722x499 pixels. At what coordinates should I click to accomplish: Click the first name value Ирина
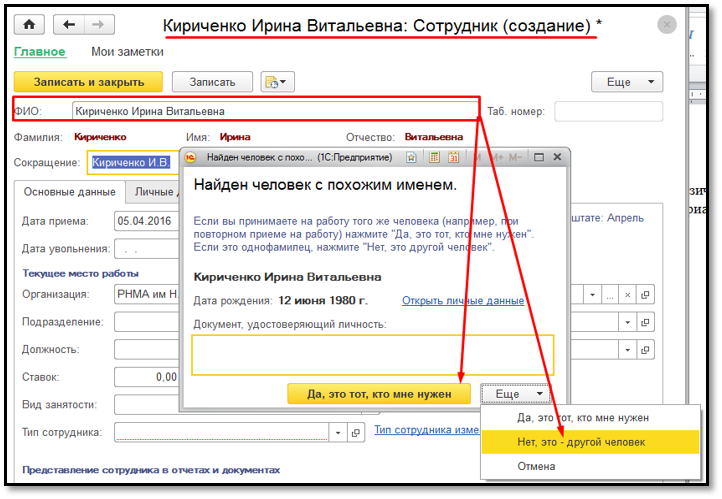[235, 137]
